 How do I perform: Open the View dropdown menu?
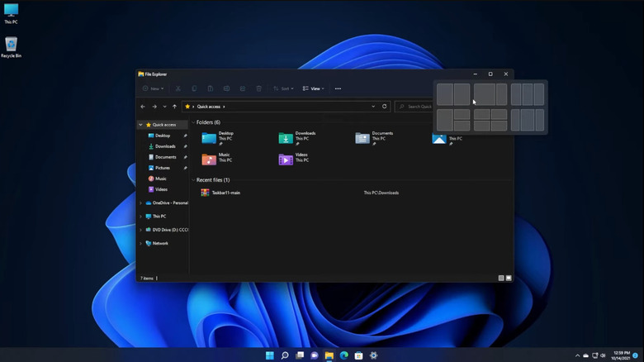[313, 88]
